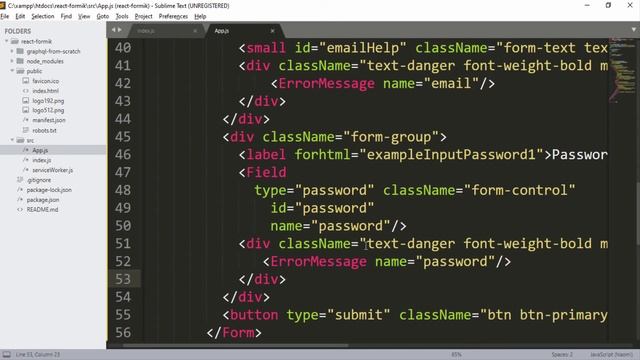Close the App.js tab
This screenshot has height=360, width=640.
[272, 31]
